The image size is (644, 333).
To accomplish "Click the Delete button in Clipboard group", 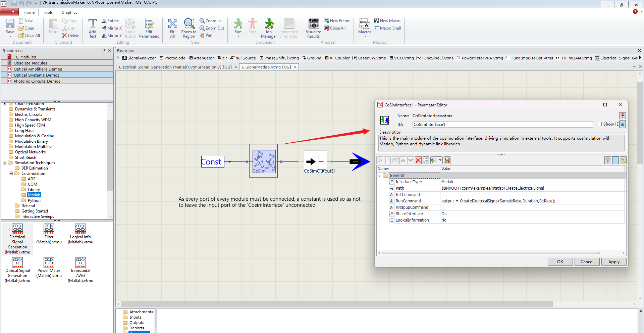I will tap(71, 36).
